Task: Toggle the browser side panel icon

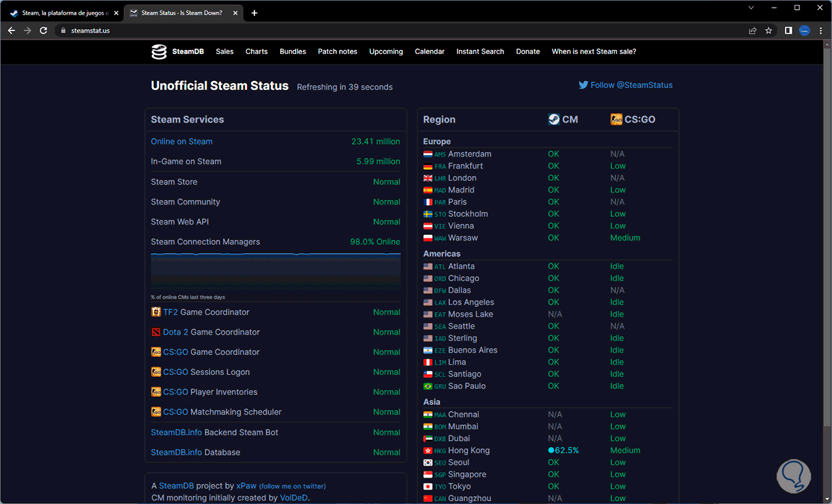Action: click(x=788, y=31)
